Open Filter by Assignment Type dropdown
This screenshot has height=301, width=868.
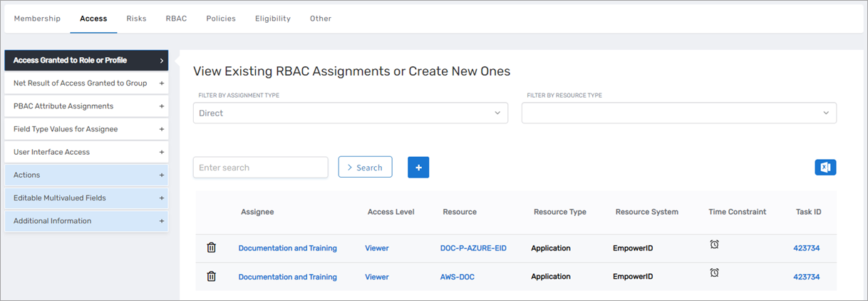pyautogui.click(x=350, y=113)
